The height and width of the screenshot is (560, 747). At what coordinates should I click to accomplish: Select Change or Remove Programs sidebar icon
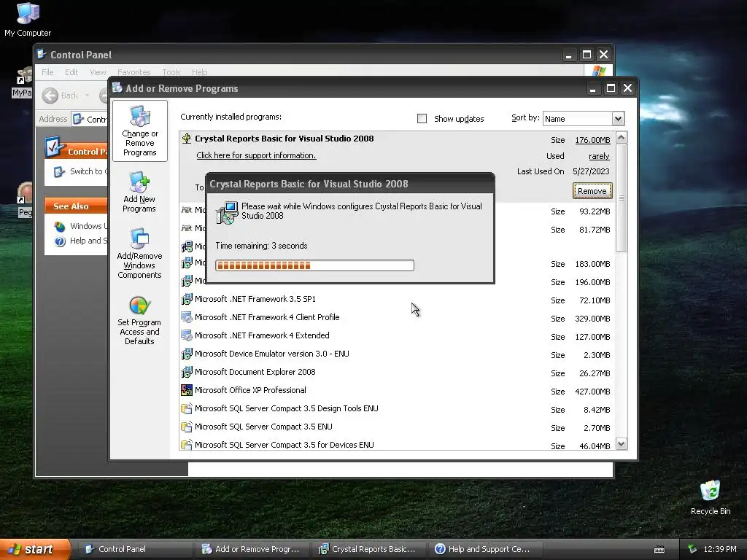click(x=139, y=131)
